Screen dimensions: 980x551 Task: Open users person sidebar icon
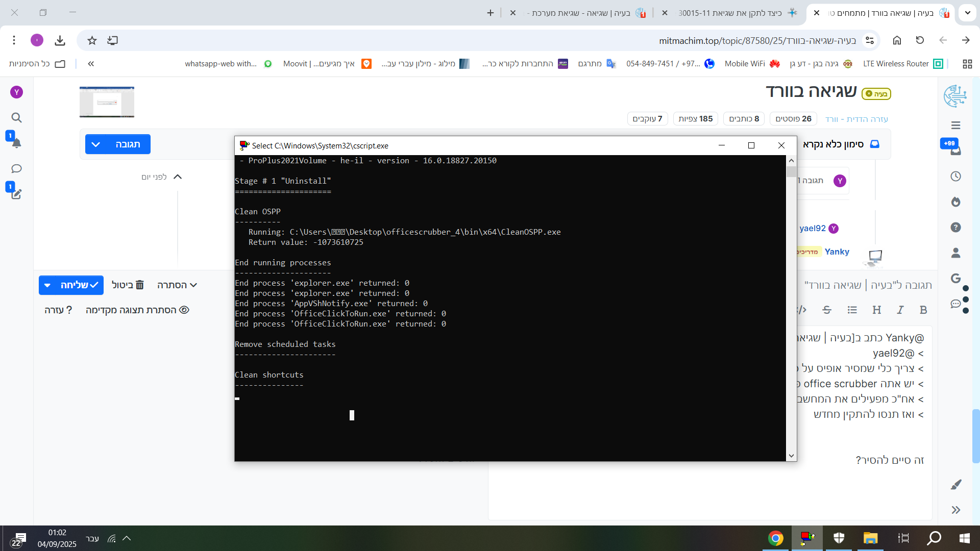coord(955,253)
